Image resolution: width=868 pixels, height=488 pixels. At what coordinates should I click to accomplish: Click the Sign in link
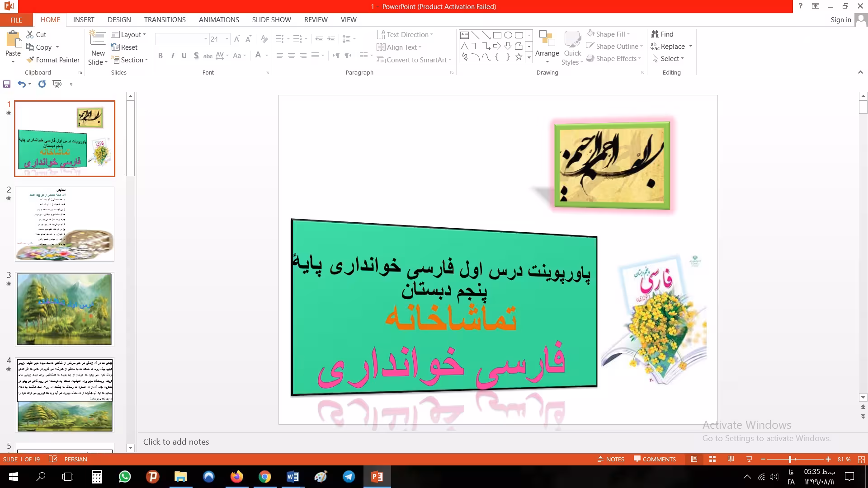point(840,20)
